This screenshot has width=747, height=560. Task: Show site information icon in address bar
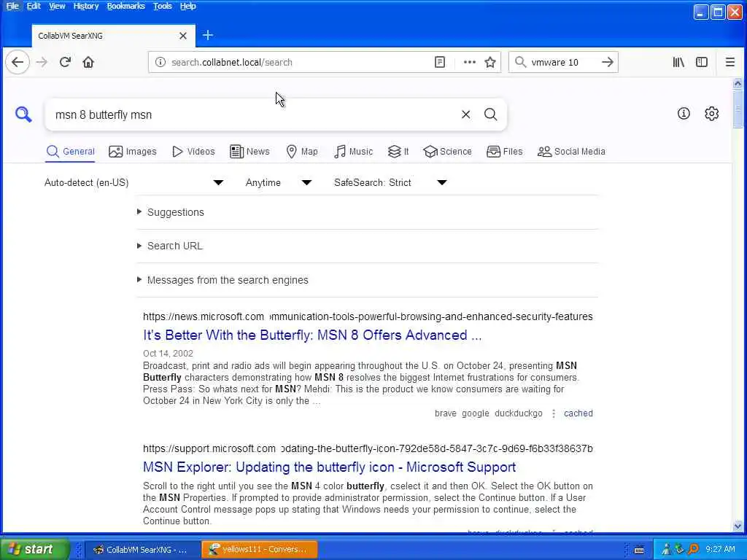point(160,63)
